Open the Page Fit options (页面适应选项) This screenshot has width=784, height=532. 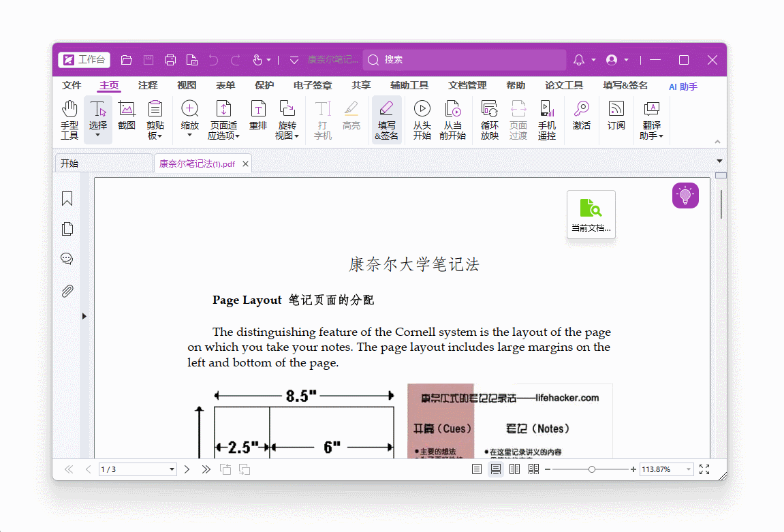pyautogui.click(x=223, y=120)
